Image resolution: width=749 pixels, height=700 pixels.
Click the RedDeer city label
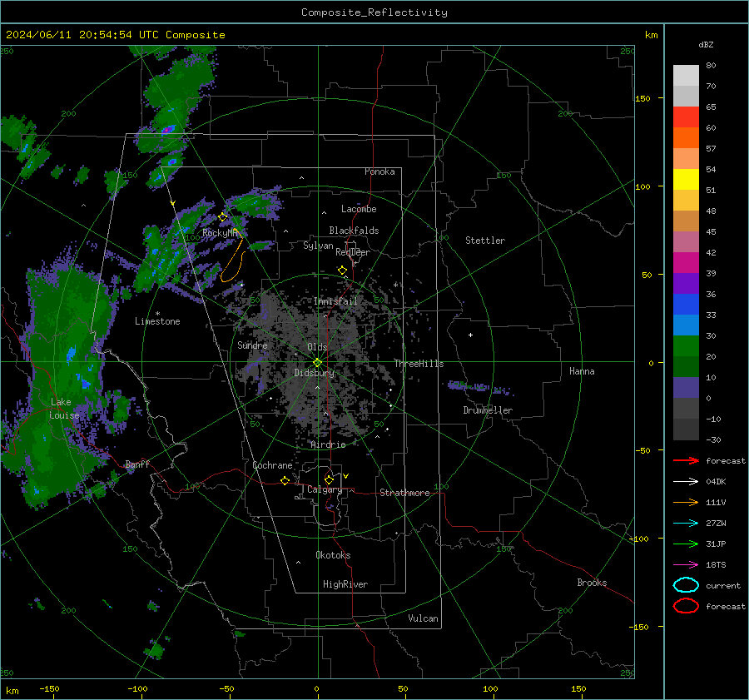(353, 252)
